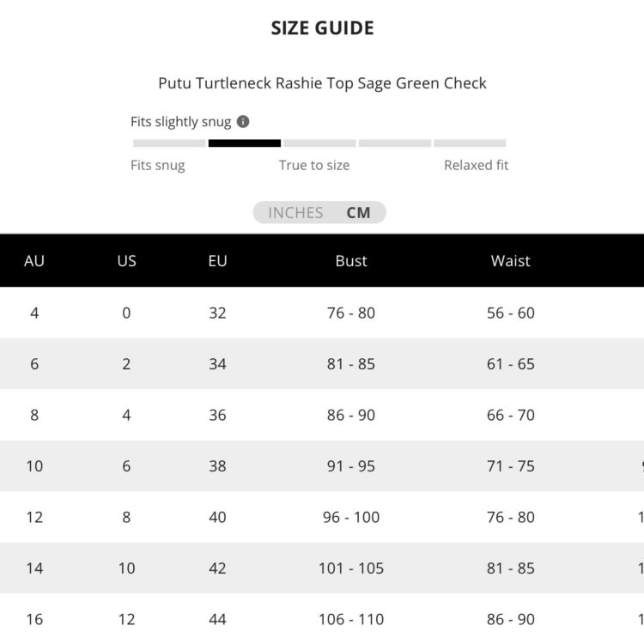Click the Waist column header

[511, 261]
